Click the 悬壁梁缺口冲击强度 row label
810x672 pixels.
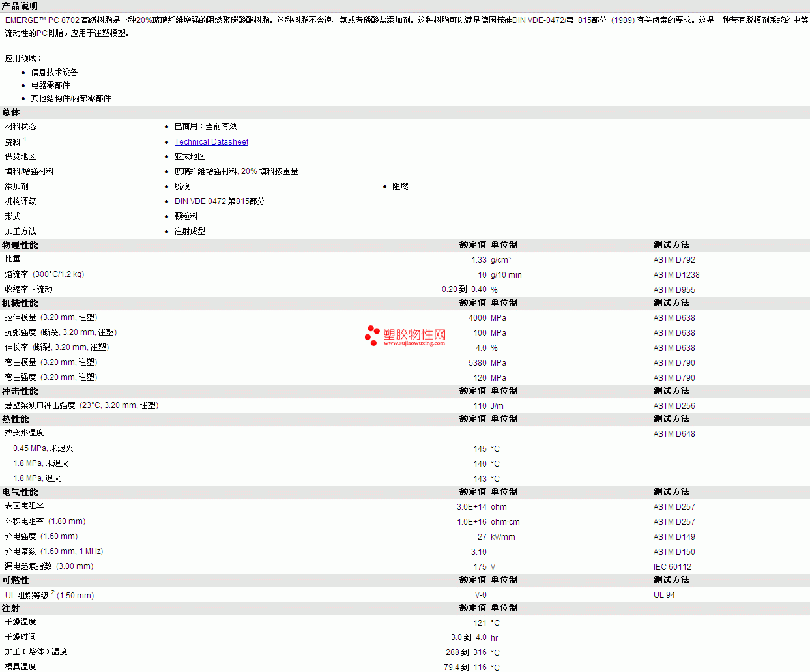(x=81, y=405)
